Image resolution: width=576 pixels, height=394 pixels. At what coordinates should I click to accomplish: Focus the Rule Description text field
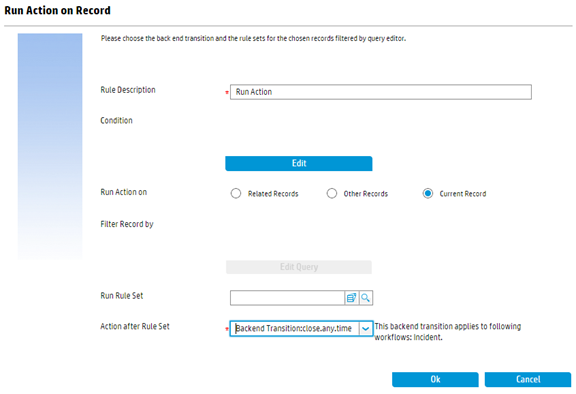tap(381, 92)
